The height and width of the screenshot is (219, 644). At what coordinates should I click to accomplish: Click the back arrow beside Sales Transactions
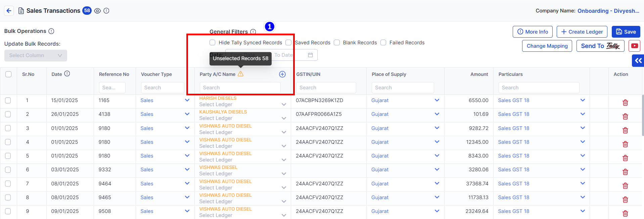point(9,11)
